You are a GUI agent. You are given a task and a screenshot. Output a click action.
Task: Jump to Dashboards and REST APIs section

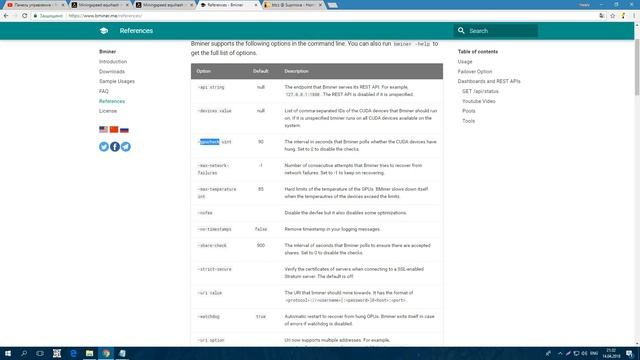[x=489, y=81]
